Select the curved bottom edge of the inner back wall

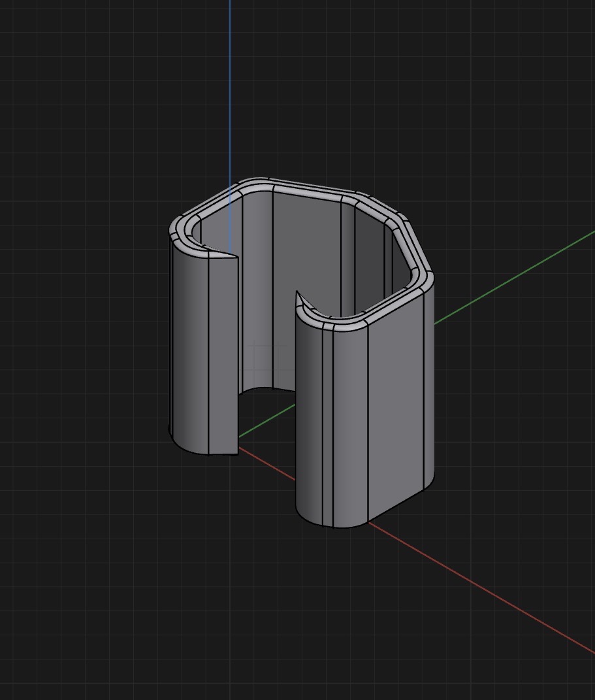(266, 390)
